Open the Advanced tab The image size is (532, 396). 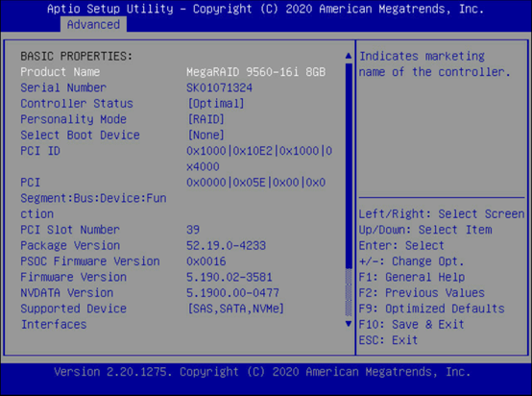[93, 24]
